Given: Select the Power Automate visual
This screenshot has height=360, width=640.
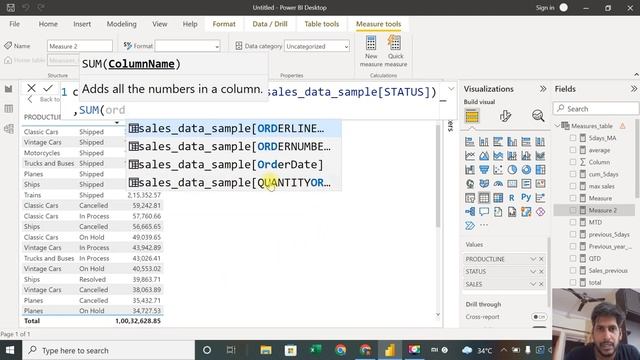Looking at the screenshot, I should coord(470,225).
